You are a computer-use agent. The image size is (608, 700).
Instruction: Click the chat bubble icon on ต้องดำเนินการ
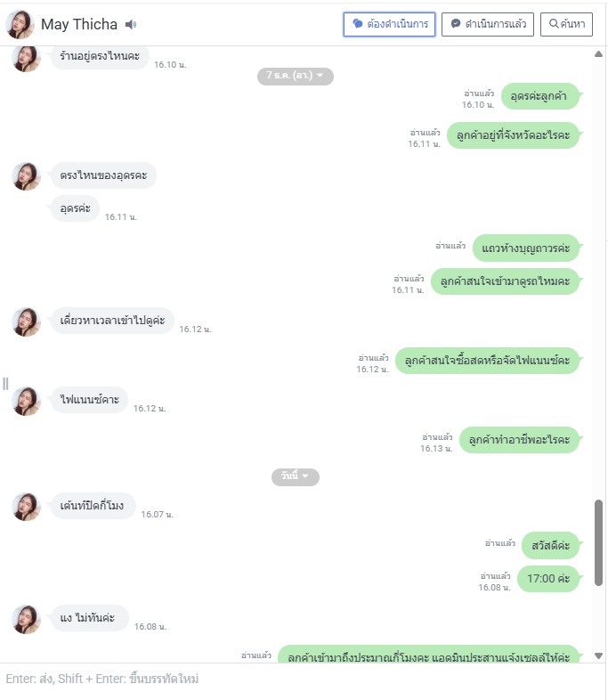[358, 24]
